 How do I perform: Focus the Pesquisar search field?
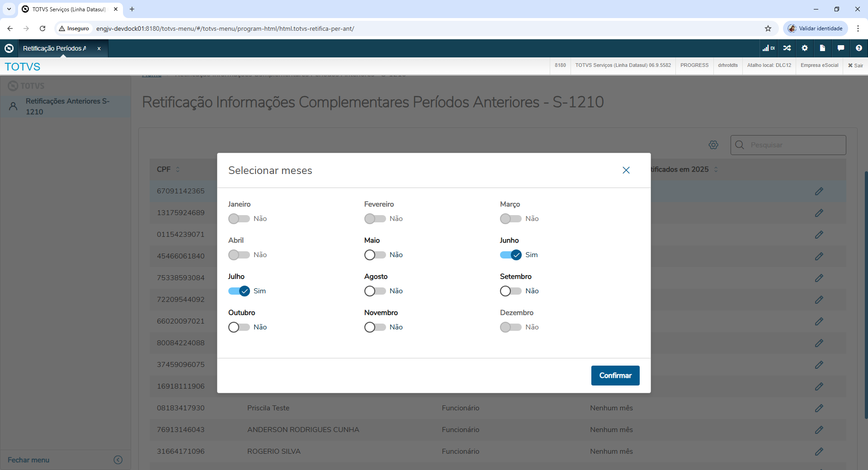788,145
